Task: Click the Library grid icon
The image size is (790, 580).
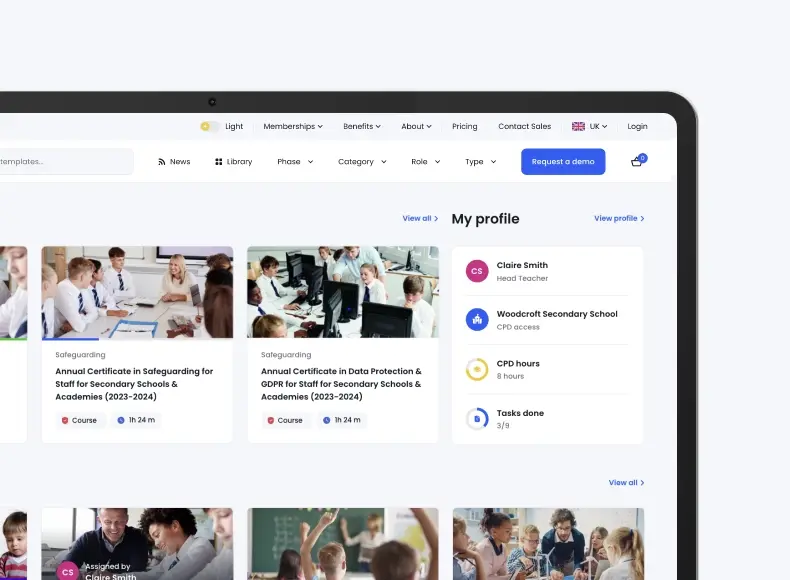Action: click(x=219, y=162)
